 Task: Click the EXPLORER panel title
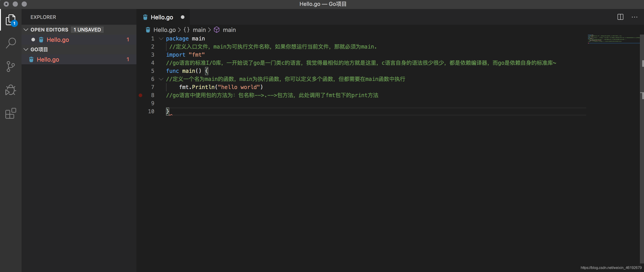[x=43, y=17]
